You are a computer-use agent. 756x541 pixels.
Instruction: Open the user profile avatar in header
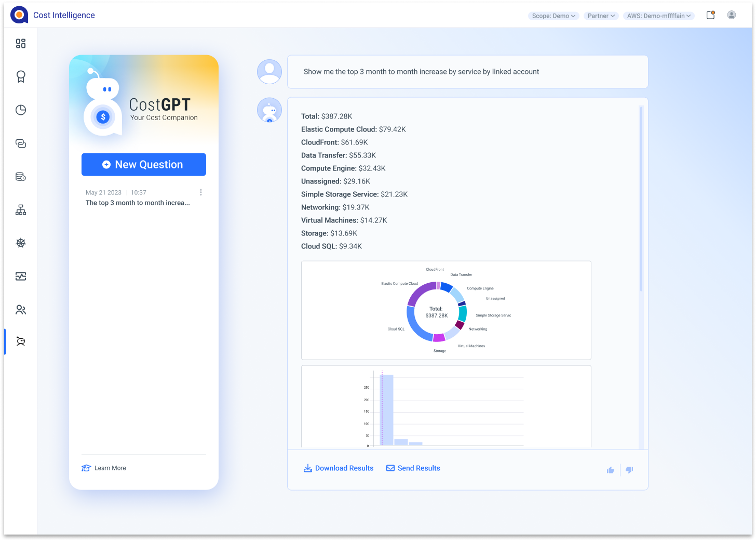[732, 15]
